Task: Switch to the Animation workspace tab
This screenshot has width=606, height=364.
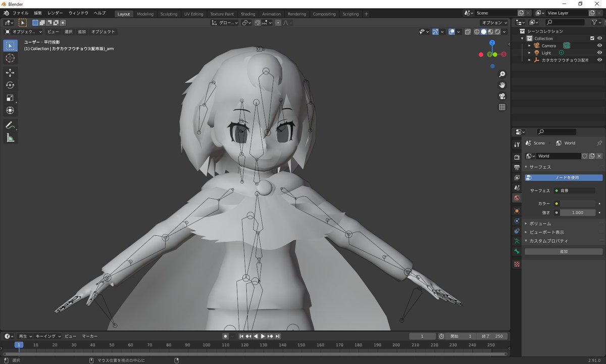Action: (271, 14)
